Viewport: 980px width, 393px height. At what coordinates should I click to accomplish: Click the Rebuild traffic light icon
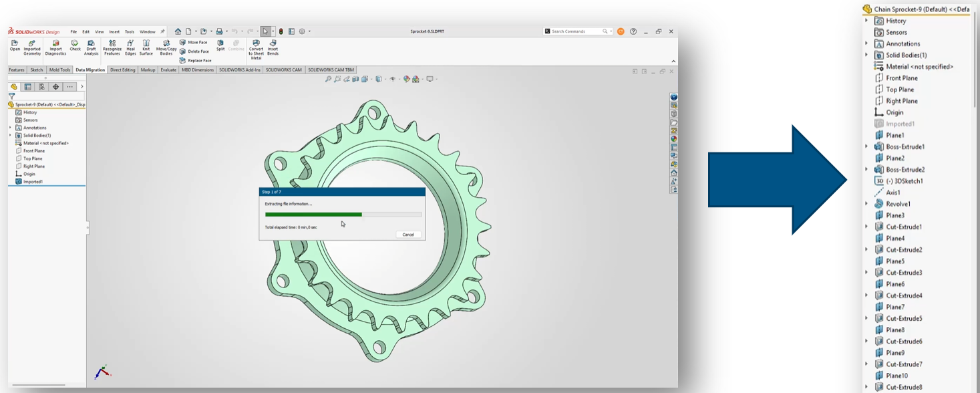click(x=281, y=31)
